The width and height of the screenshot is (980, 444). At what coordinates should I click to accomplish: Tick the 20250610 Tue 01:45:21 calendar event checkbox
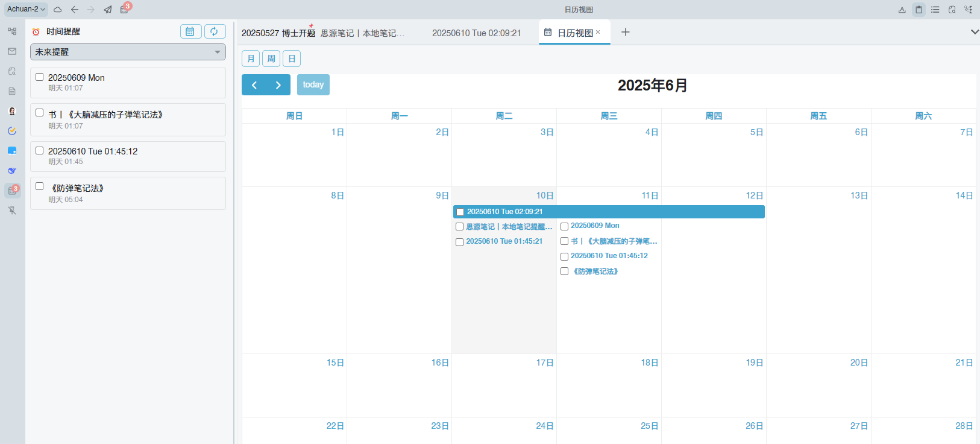pyautogui.click(x=460, y=242)
